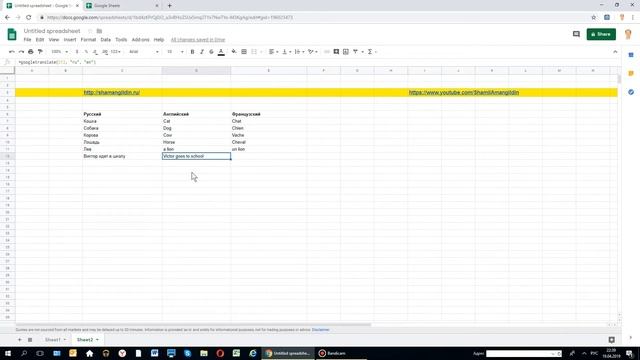Open the shamangildin.ru link
Screen dimensions: 640x360
(x=111, y=92)
